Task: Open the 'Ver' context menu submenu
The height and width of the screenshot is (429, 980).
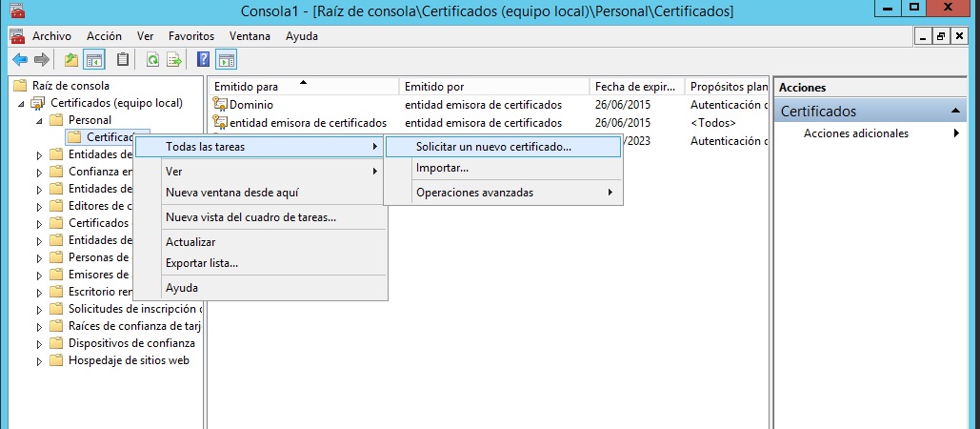Action: click(174, 172)
